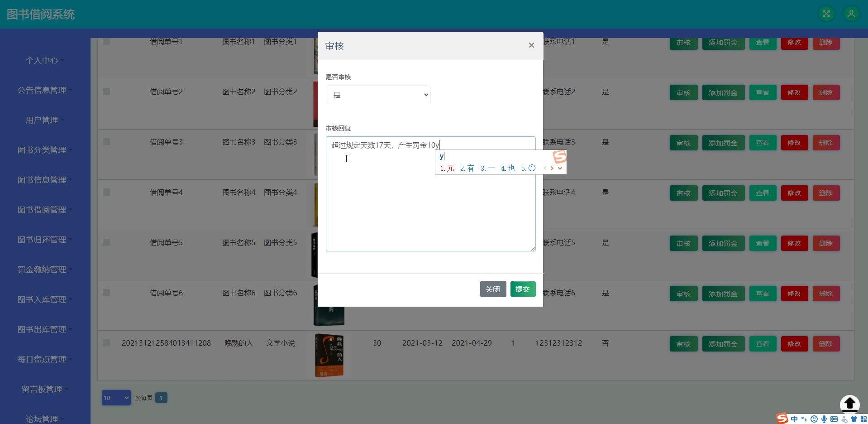Open the IME skin shirt icon
Screen dimensions: 868x424
(854, 419)
